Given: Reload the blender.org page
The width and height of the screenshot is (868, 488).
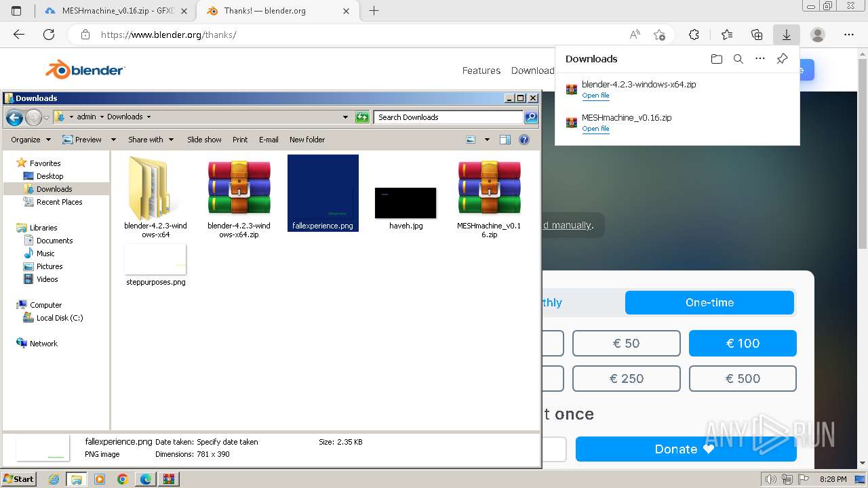Looking at the screenshot, I should click(49, 35).
